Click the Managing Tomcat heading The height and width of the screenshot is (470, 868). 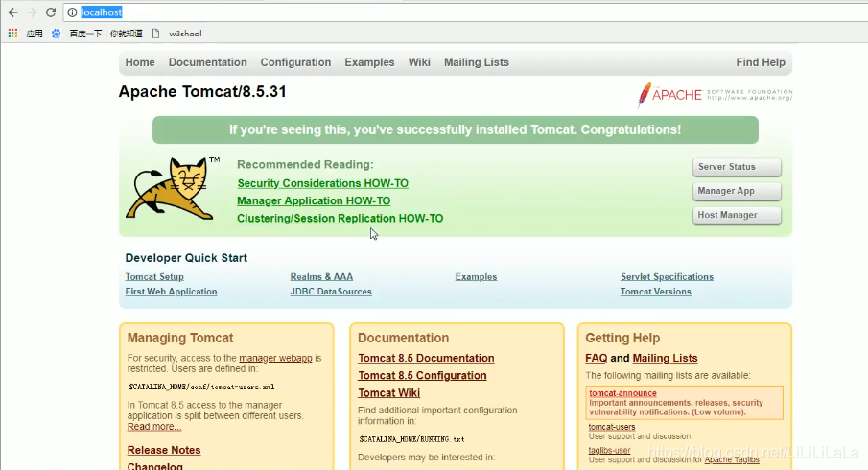[x=180, y=338]
